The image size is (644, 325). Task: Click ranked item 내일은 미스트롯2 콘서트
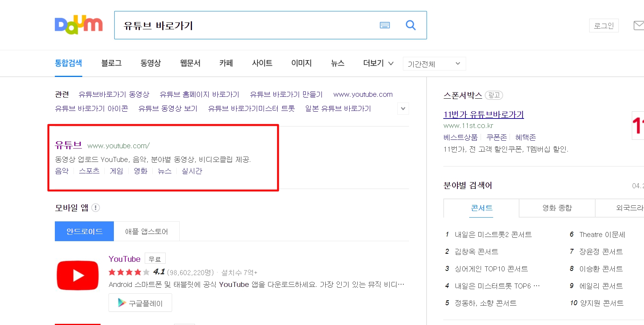493,235
